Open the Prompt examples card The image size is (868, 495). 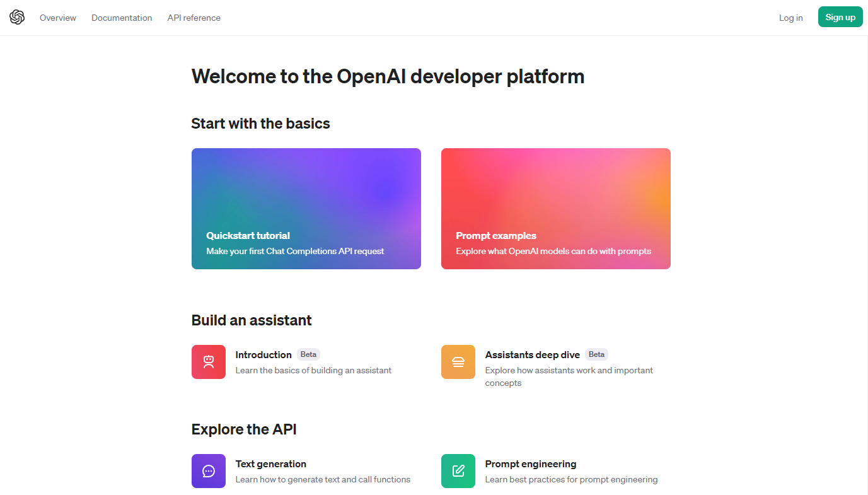[556, 209]
